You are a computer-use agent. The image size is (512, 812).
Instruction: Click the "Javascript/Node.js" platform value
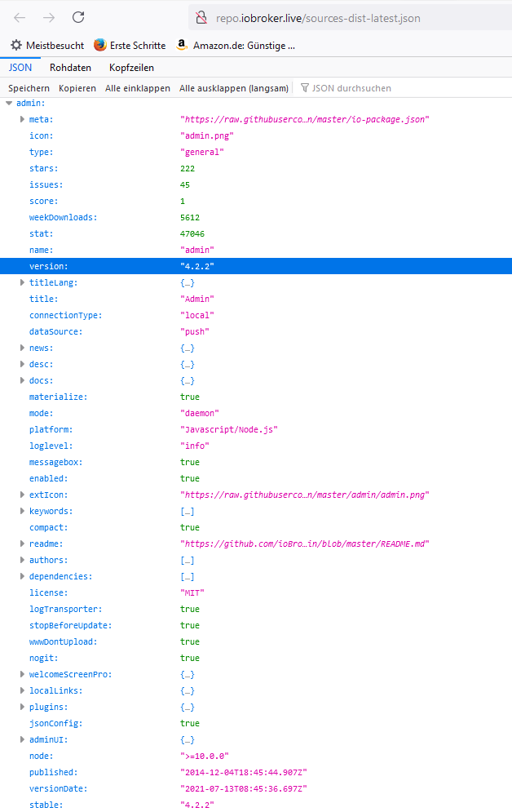click(x=229, y=429)
